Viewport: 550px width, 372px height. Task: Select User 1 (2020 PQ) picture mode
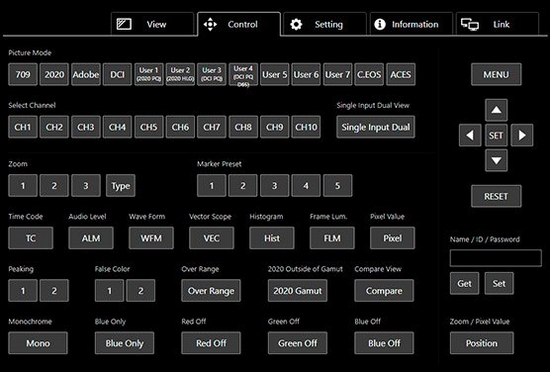[149, 74]
